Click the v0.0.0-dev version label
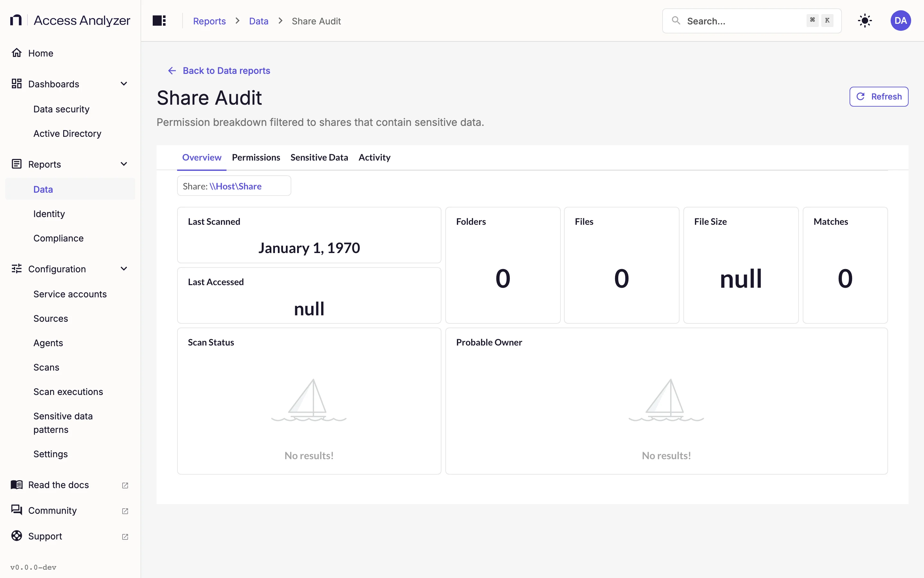Screen dimensions: 924x578 33,567
